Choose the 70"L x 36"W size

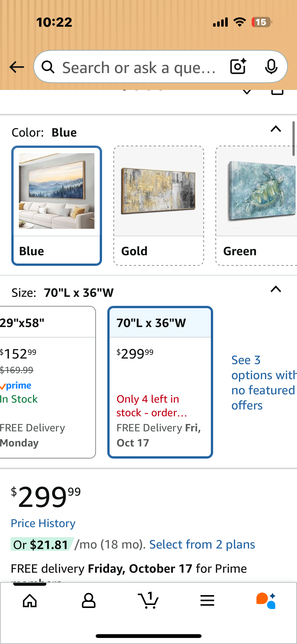click(160, 382)
